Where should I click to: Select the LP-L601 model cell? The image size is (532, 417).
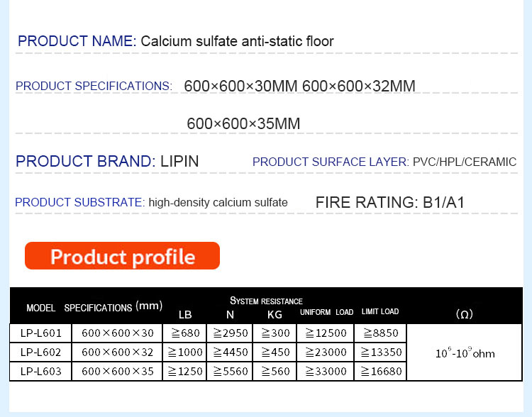point(41,333)
